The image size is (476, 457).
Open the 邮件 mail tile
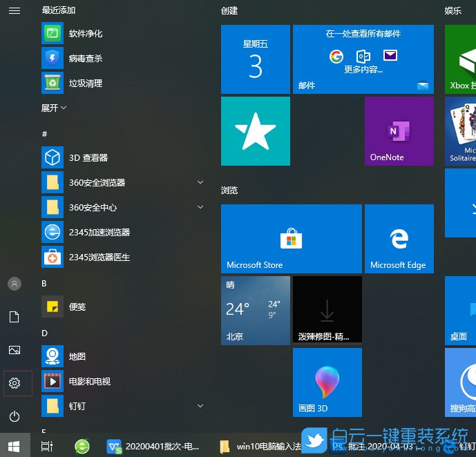(x=363, y=59)
